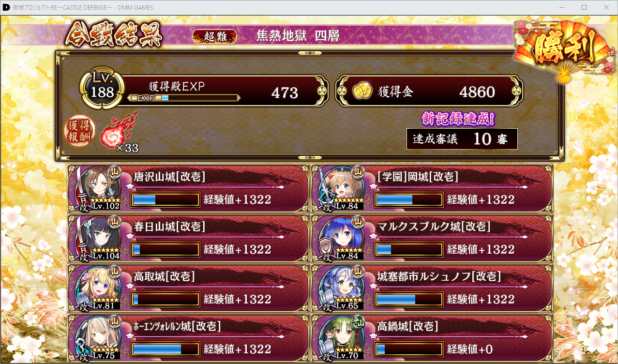Click the 達成審議 10 審 record box
The width and height of the screenshot is (618, 364).
[x=462, y=139]
